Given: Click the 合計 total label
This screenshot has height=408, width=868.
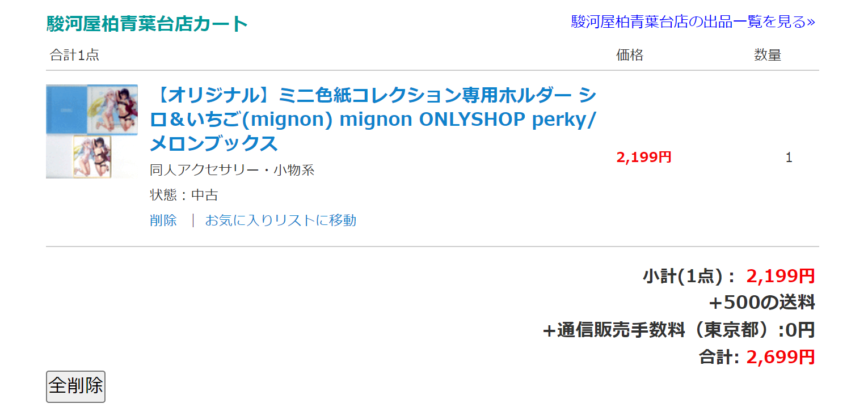Looking at the screenshot, I should pyautogui.click(x=718, y=357).
